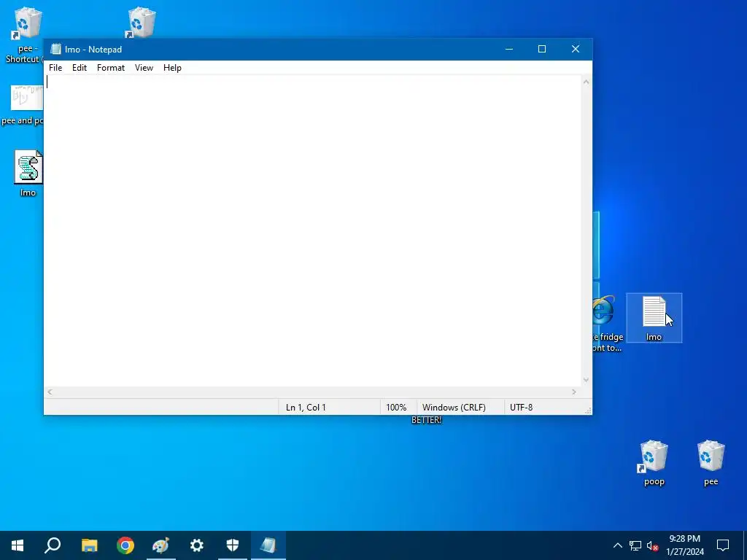
Task: Click the vertical scrollbar up arrow
Action: (x=586, y=82)
